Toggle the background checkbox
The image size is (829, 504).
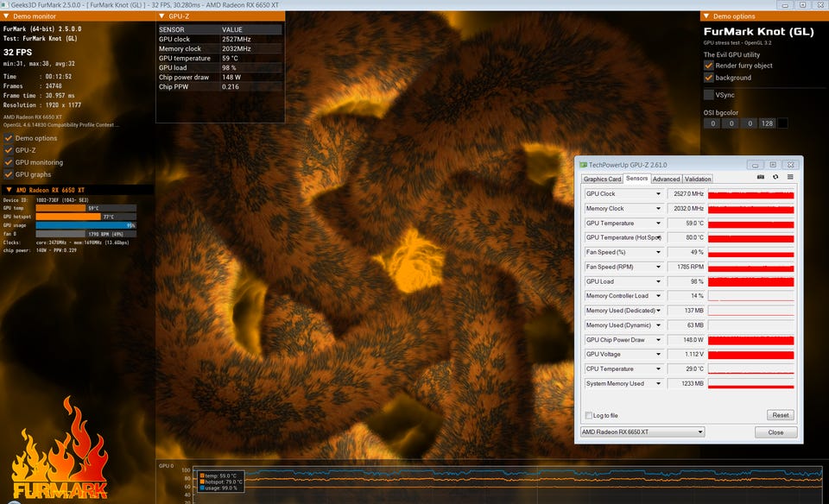tap(709, 78)
